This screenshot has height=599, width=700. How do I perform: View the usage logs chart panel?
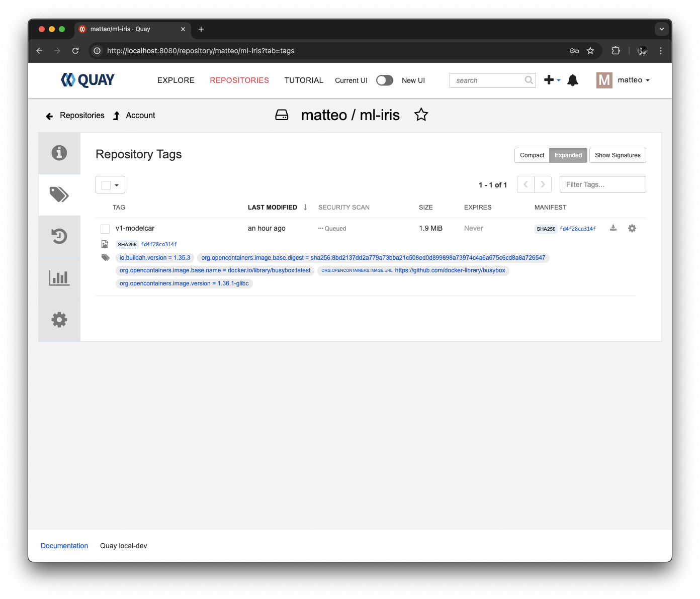click(x=59, y=277)
